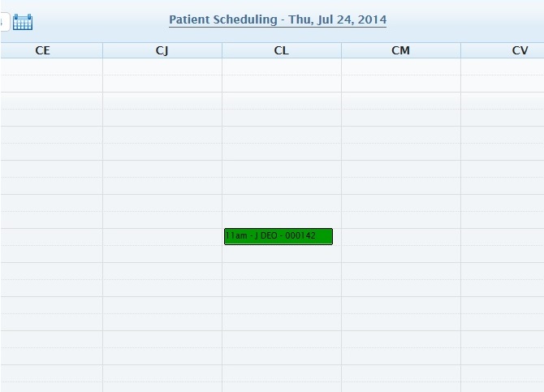Click first time slot under CJ header
The image size is (544, 392).
point(162,67)
